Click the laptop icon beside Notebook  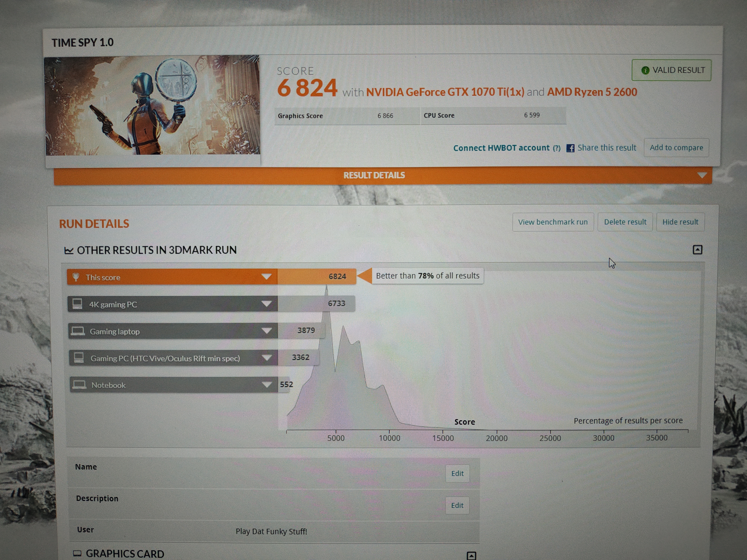79,385
